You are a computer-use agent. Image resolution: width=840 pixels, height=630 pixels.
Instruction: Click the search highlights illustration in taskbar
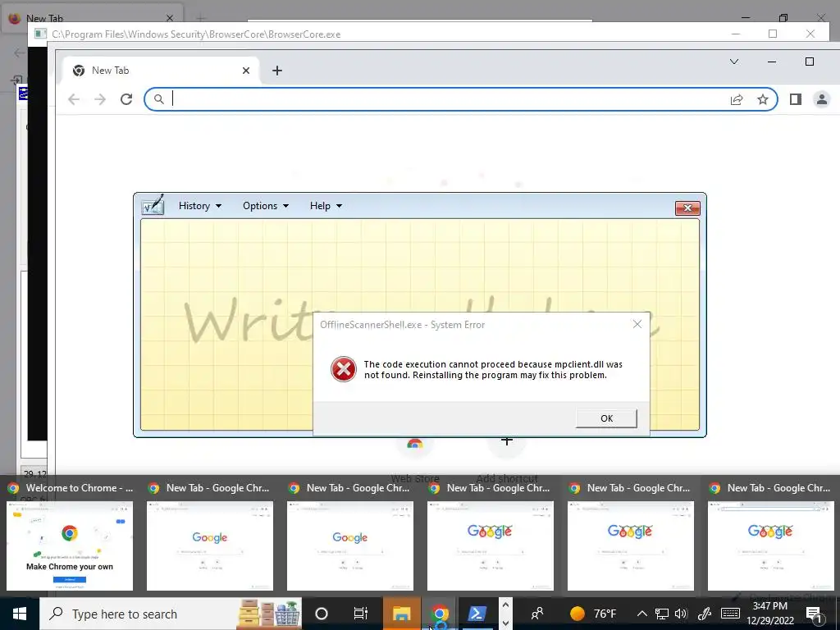269,614
